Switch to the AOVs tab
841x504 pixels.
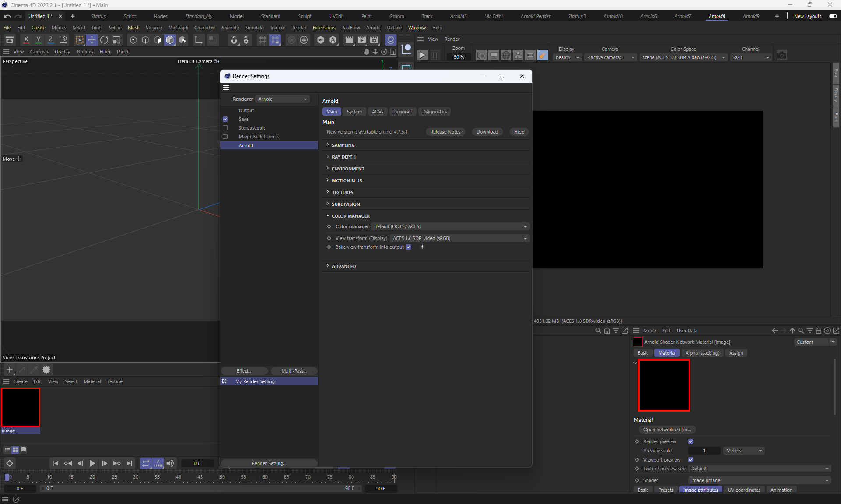[x=377, y=112]
